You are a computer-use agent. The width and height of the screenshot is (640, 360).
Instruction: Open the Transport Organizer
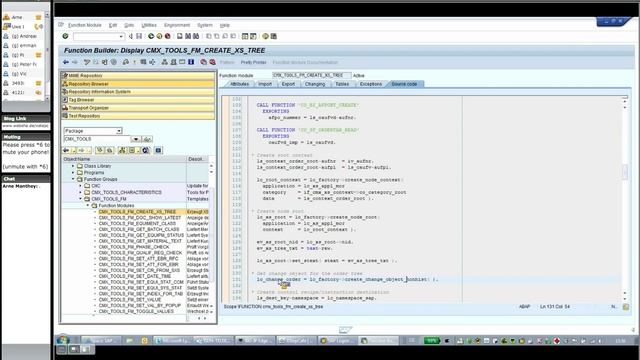pyautogui.click(x=138, y=108)
